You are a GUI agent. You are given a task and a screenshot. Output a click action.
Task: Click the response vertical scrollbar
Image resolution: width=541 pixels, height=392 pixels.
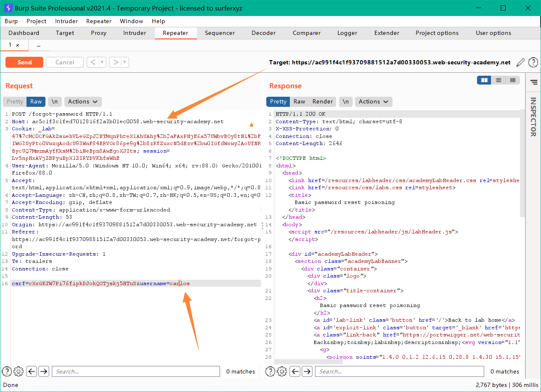523,164
